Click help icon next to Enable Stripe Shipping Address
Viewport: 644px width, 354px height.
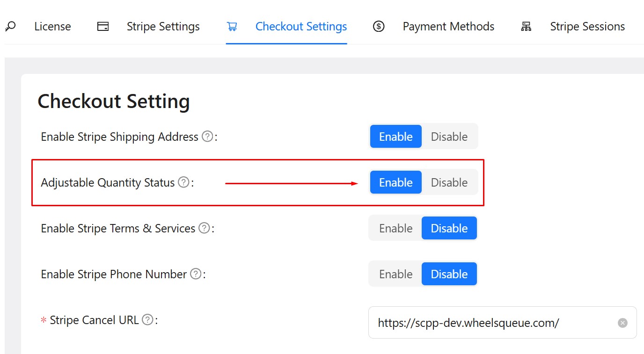point(207,137)
